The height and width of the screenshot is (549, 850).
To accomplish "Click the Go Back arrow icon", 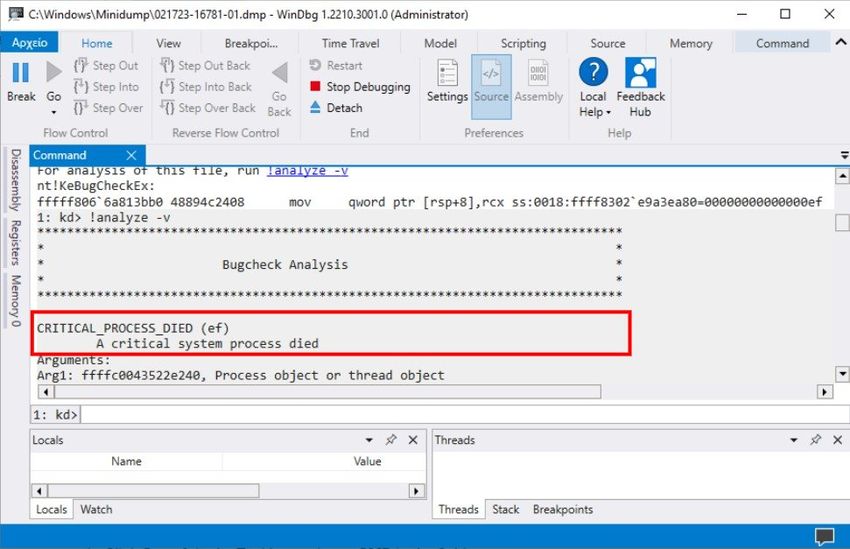I will pos(279,73).
